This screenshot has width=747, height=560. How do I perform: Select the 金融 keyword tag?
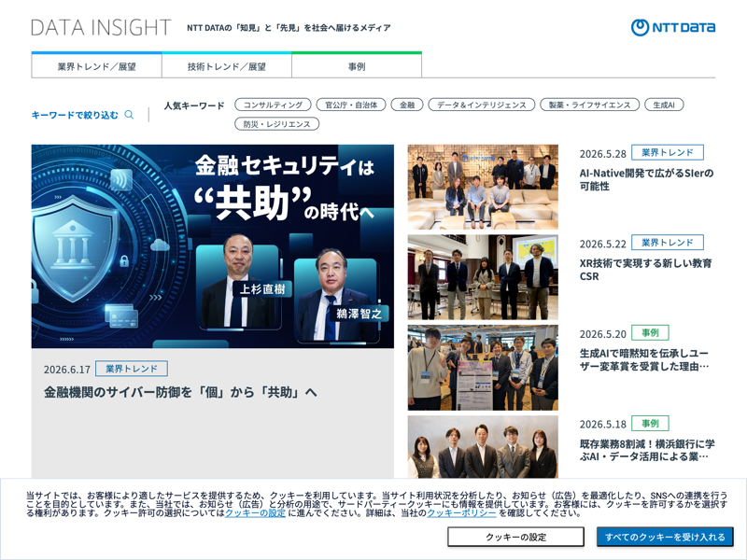click(407, 105)
